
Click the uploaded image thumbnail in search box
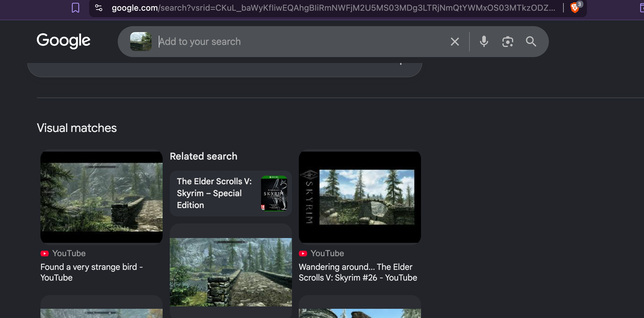(x=141, y=42)
